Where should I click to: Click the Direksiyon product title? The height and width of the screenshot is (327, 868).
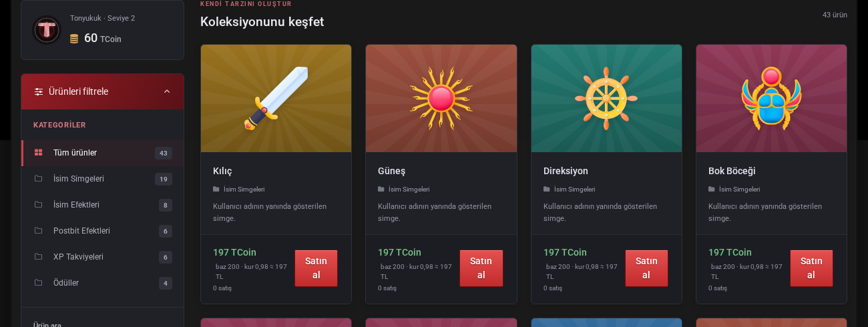566,171
